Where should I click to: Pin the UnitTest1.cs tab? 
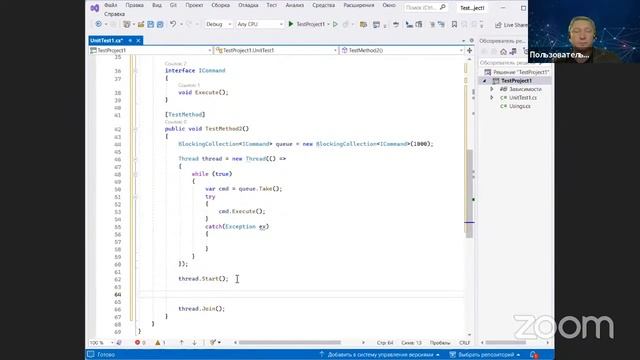click(130, 40)
